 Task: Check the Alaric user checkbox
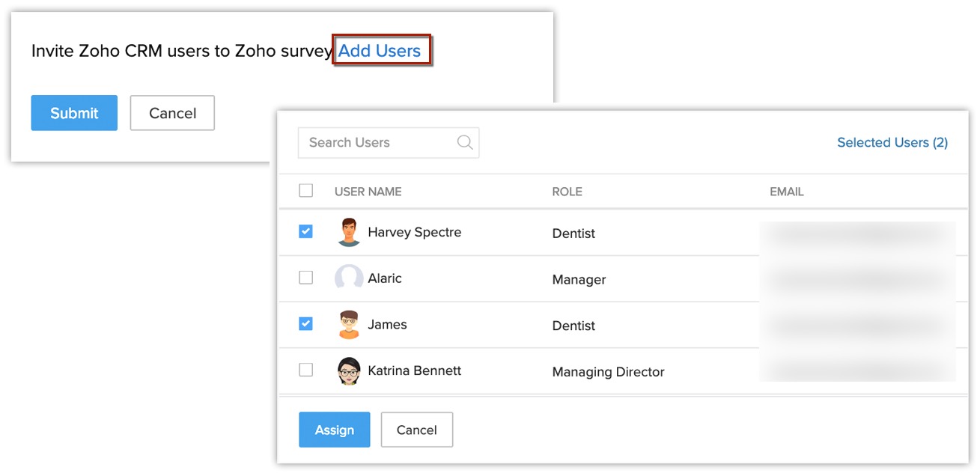point(305,278)
